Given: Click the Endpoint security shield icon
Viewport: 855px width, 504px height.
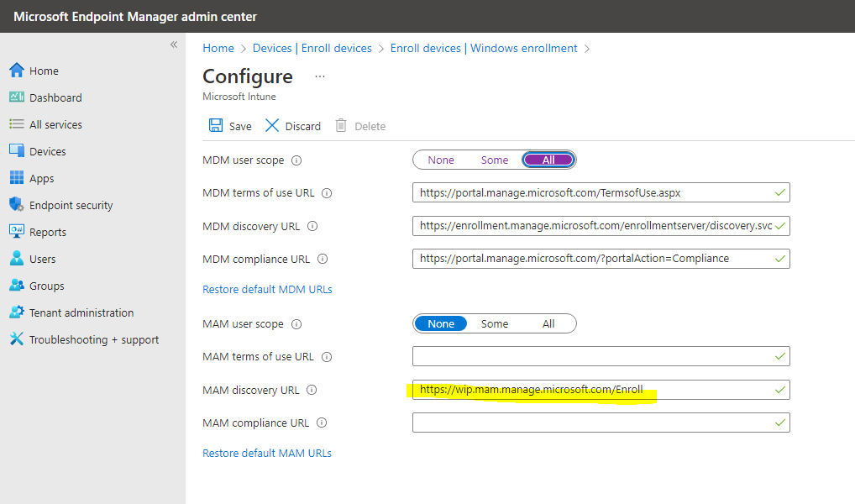Looking at the screenshot, I should (17, 205).
